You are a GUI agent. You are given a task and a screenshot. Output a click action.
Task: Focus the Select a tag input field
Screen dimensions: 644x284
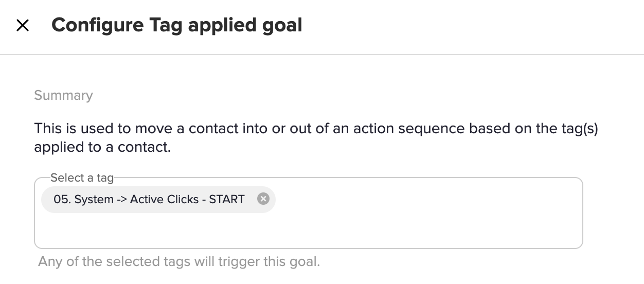tap(309, 213)
